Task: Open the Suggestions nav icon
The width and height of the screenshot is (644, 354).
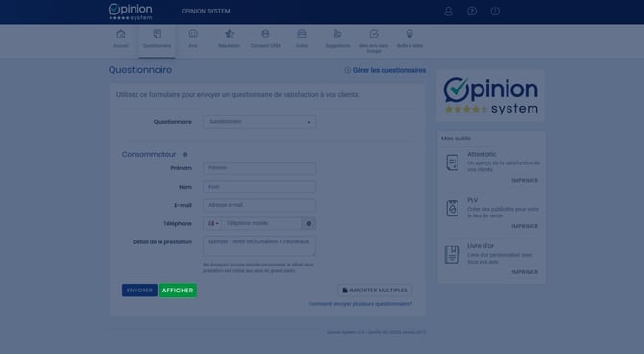Action: pyautogui.click(x=337, y=34)
